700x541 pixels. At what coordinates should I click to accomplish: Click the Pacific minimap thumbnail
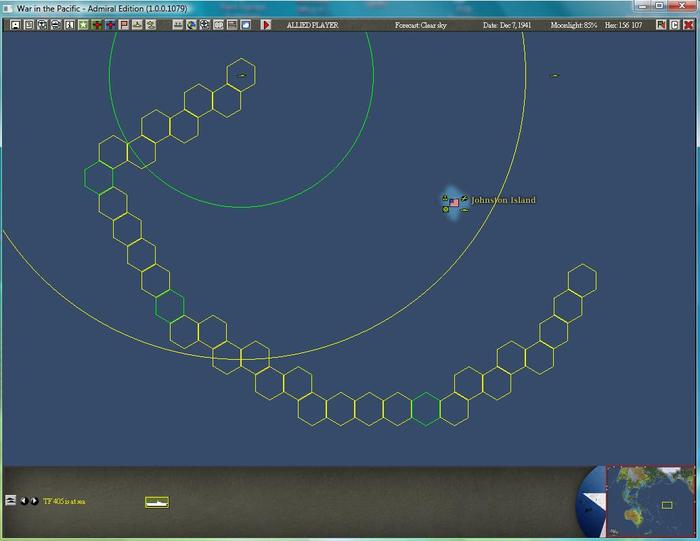(650, 501)
